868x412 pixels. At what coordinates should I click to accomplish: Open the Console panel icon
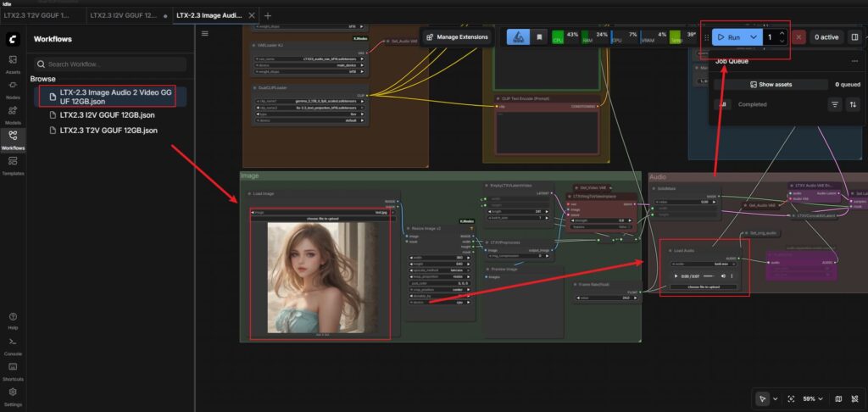coord(13,343)
